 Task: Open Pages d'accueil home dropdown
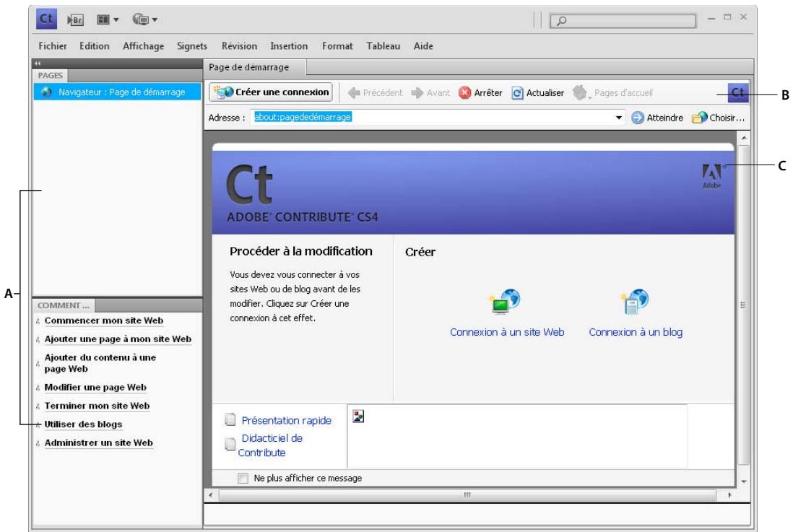pyautogui.click(x=613, y=93)
